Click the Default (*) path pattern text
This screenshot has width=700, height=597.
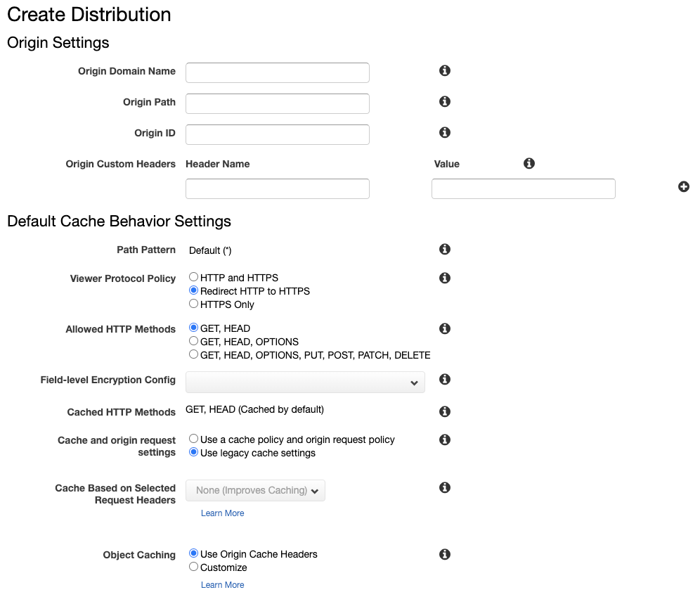(210, 250)
